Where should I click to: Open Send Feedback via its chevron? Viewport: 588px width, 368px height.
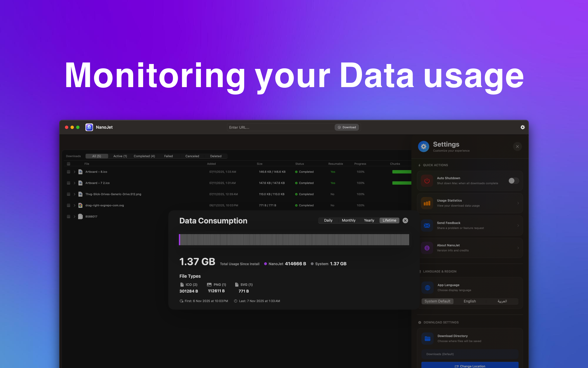point(518,226)
